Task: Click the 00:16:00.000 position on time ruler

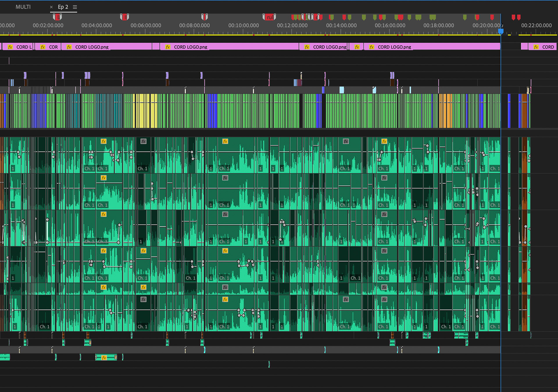Action: click(x=390, y=26)
